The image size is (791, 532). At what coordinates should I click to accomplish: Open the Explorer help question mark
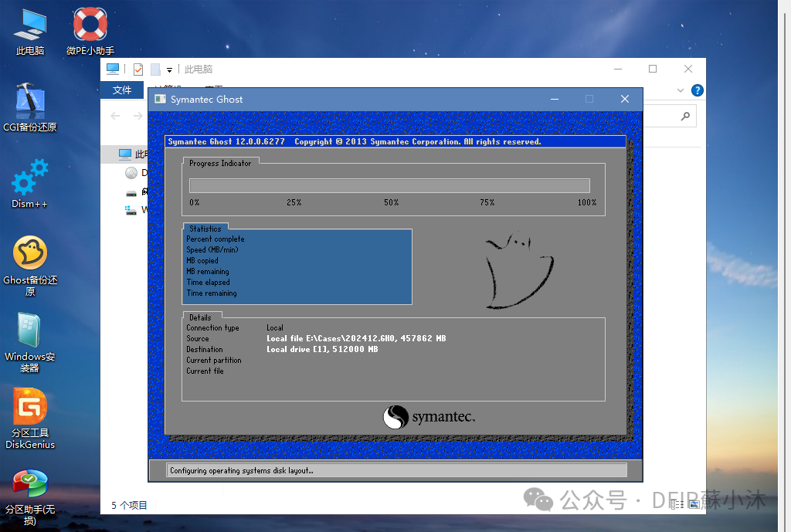point(698,90)
